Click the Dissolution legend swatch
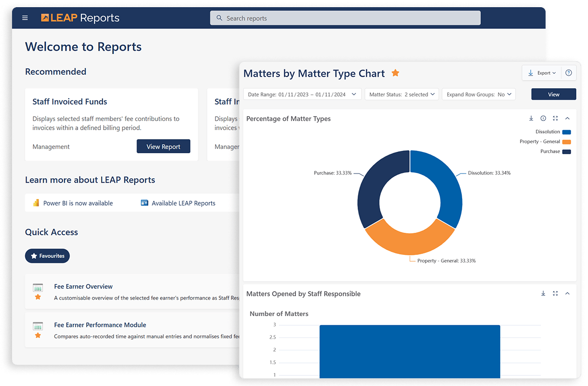The height and width of the screenshot is (386, 588). (566, 132)
